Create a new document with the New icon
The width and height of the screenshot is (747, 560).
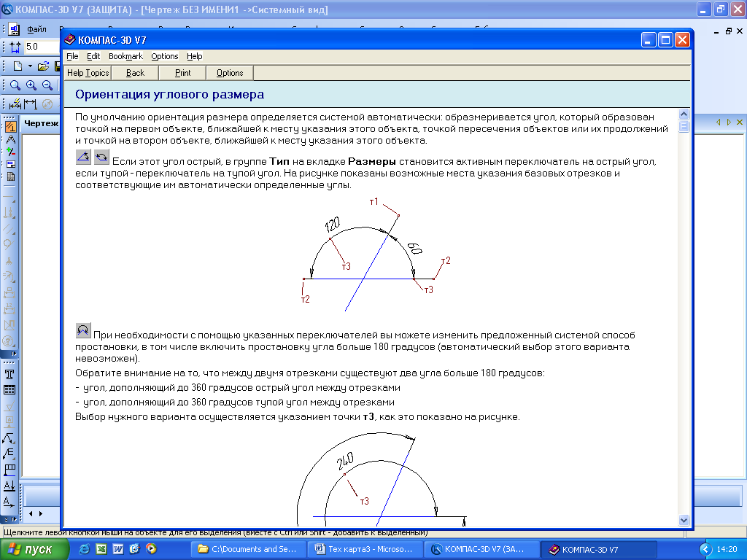pos(18,66)
